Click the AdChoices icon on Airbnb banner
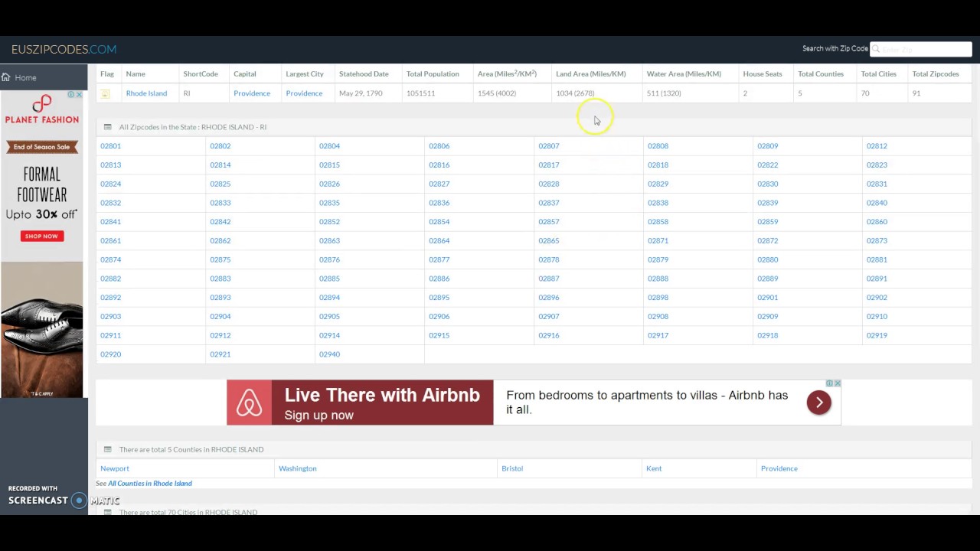Screen dimensions: 980x551 coord(828,383)
